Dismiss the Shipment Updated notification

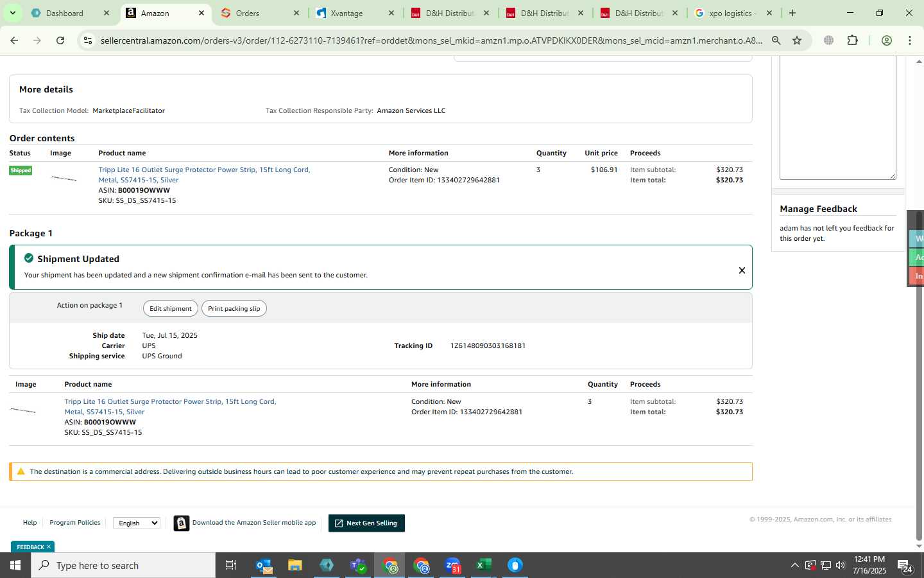coord(742,270)
